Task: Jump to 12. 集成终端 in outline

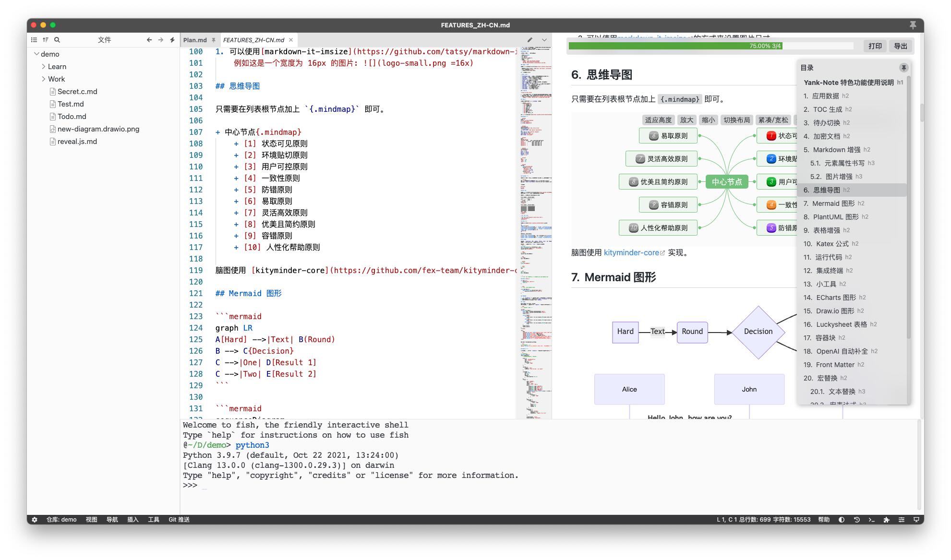Action: click(x=852, y=271)
